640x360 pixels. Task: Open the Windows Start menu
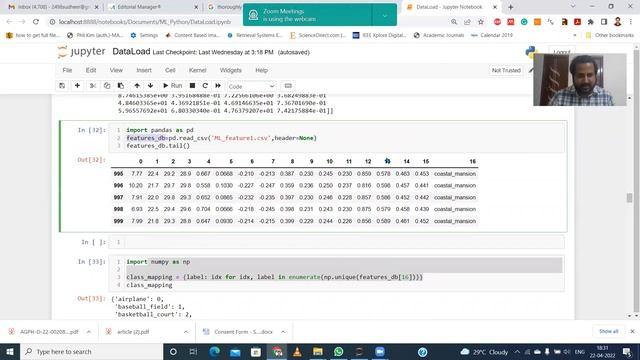pos(10,351)
